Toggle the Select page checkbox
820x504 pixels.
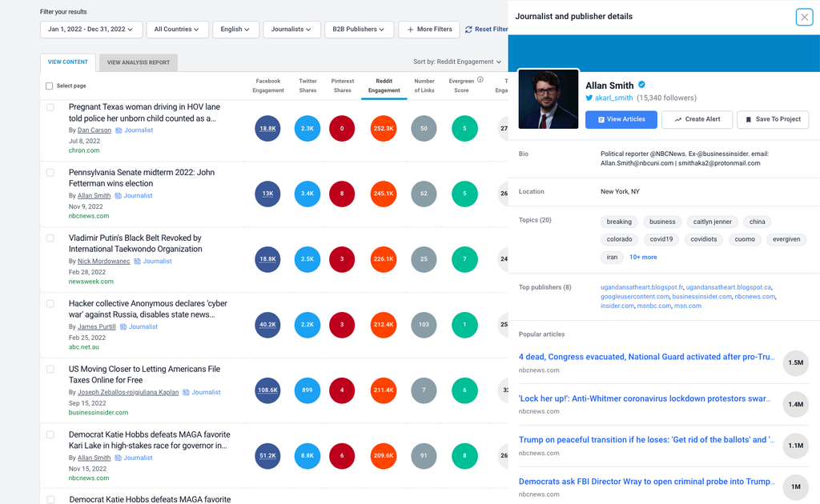click(x=50, y=86)
